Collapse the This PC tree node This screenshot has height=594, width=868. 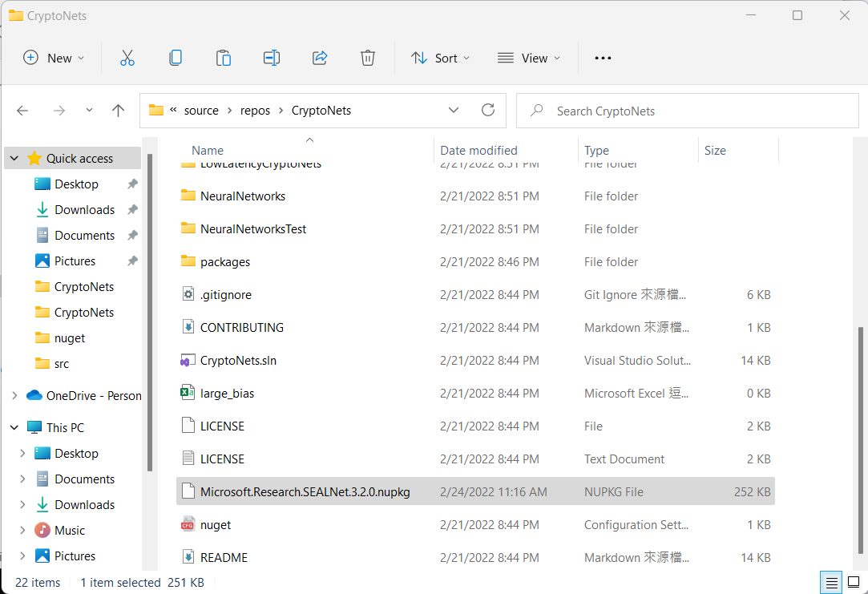[14, 427]
